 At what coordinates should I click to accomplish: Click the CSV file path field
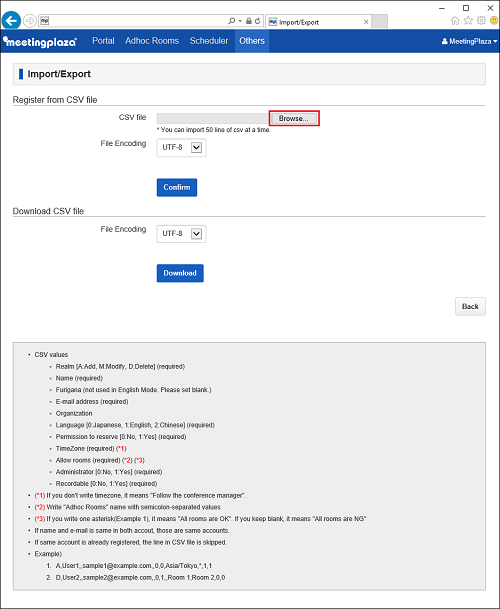point(213,118)
